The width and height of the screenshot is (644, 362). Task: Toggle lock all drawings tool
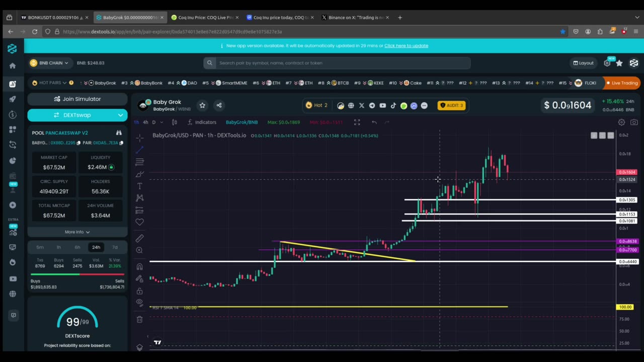(x=140, y=291)
